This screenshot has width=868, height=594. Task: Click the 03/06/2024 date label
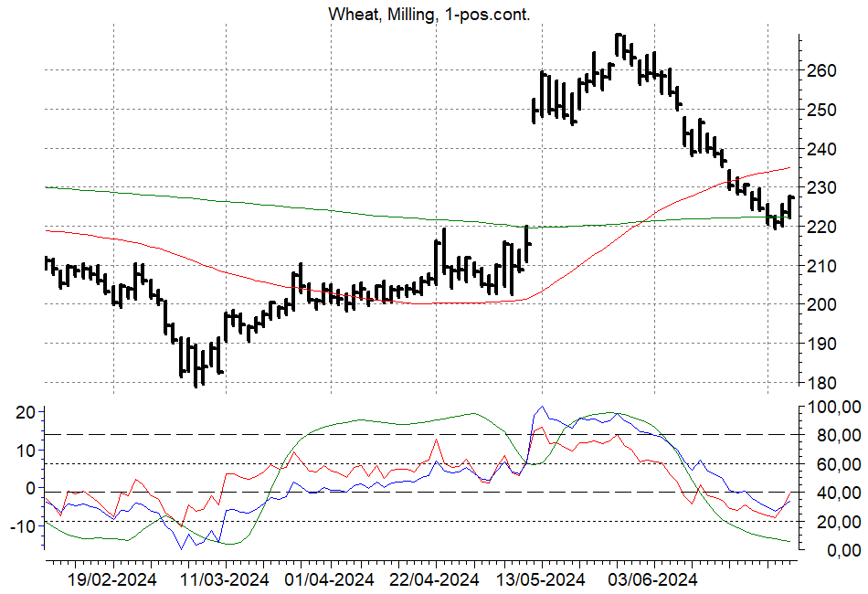653,580
